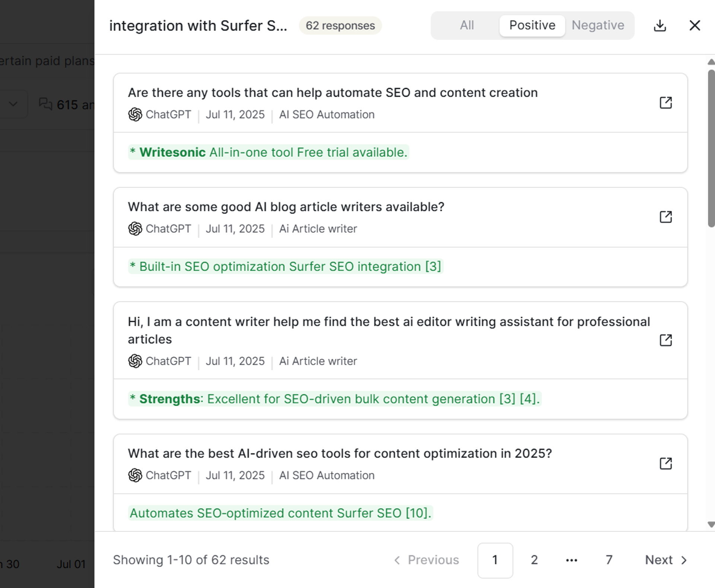
Task: Click ChatGPT logo on 'automate SEO' card
Action: [135, 115]
